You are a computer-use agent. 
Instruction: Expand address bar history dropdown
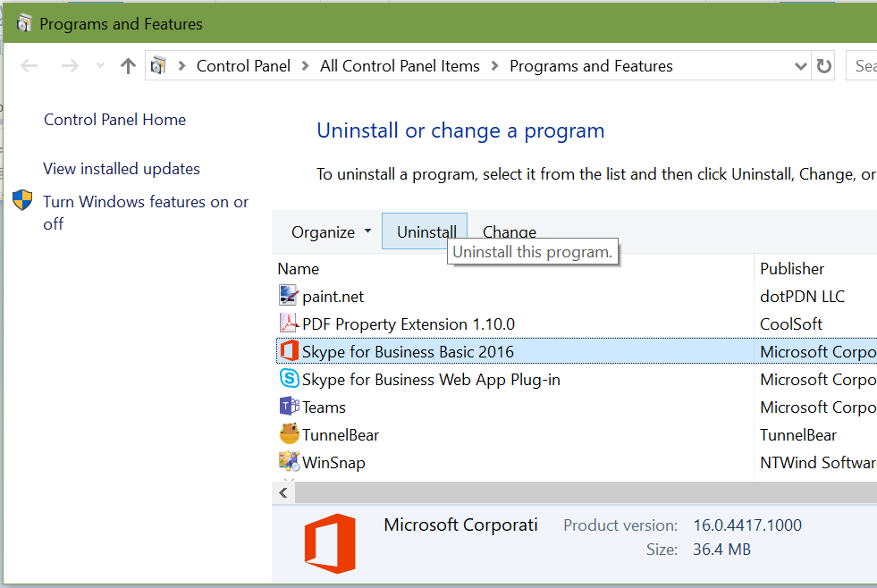[x=800, y=66]
